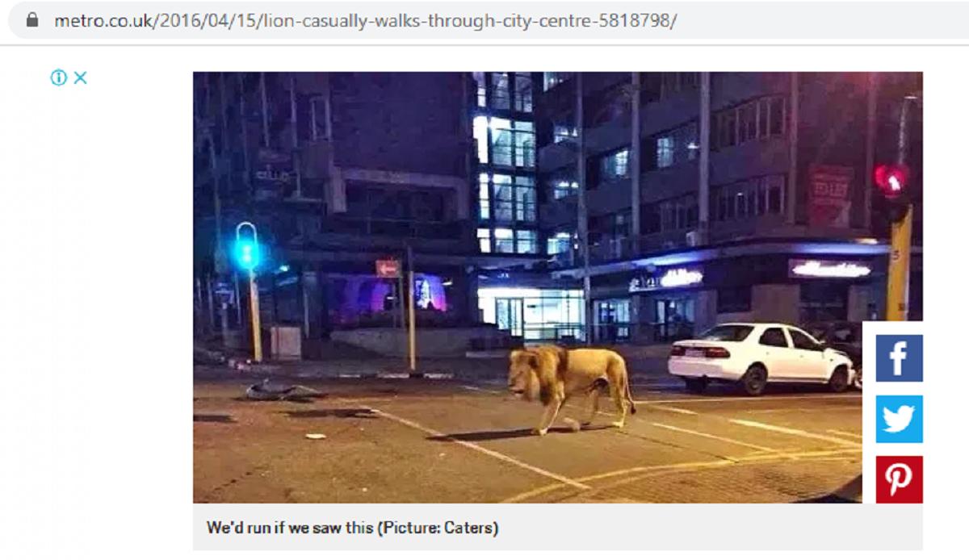This screenshot has height=560, width=969.
Task: Click the metro.co.uk address bar
Action: (x=484, y=20)
